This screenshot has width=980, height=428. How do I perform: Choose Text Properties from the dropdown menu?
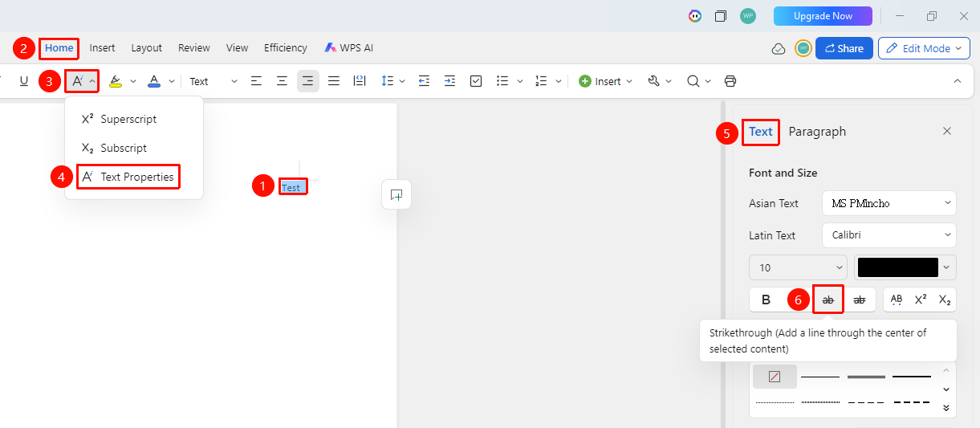[x=128, y=177]
